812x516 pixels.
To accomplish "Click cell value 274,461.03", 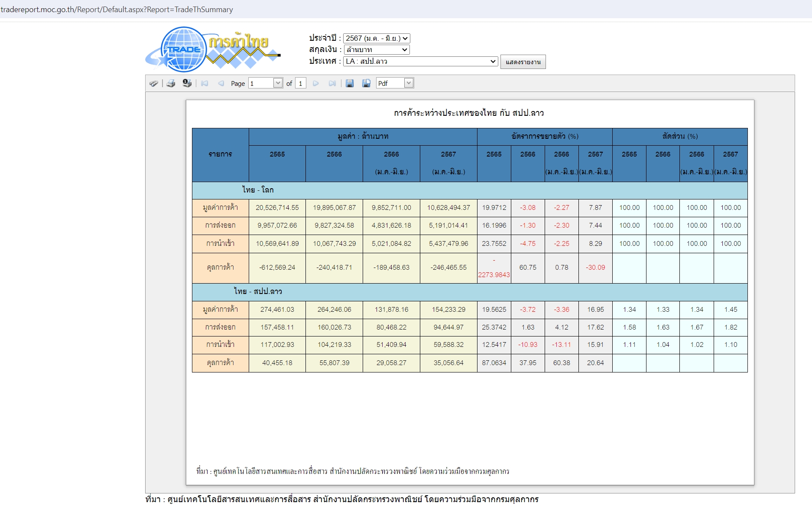I will coord(277,310).
